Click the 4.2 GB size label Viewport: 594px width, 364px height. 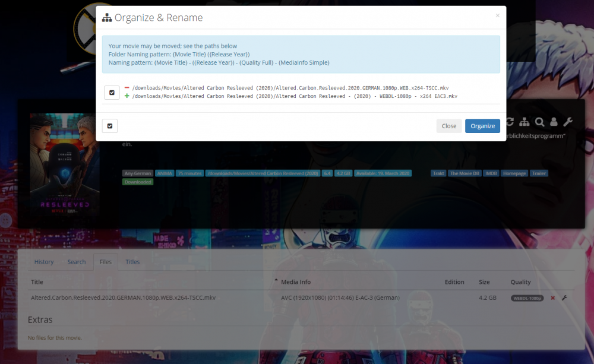(343, 173)
